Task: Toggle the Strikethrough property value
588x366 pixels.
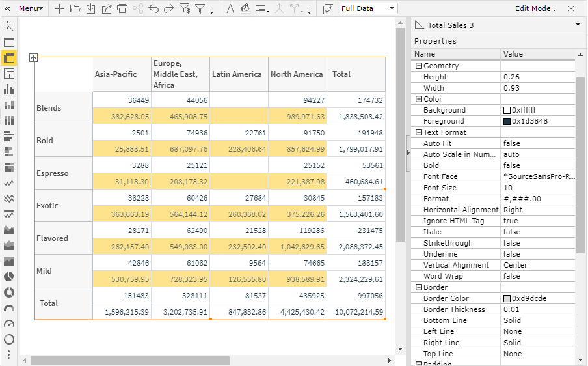Action: point(537,243)
